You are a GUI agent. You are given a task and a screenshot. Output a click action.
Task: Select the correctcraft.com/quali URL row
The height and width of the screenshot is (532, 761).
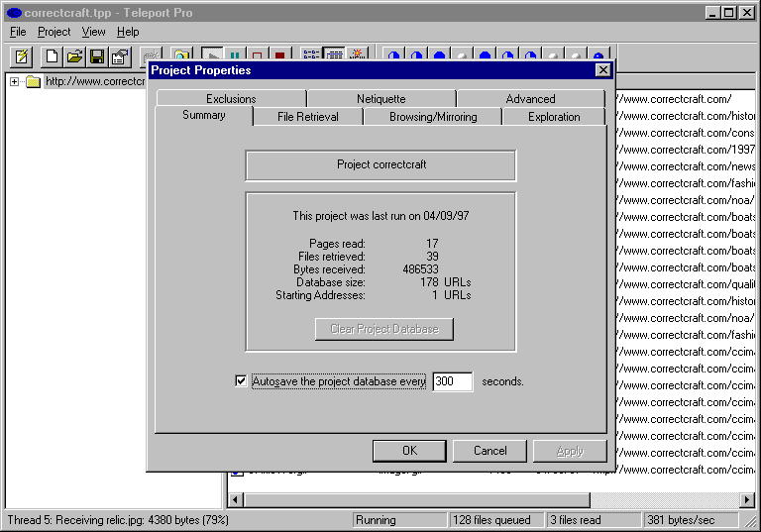pyautogui.click(x=686, y=284)
